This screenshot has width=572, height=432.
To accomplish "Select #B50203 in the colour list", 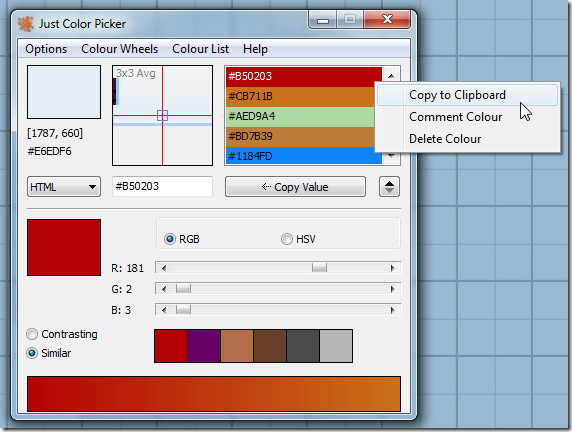I will (304, 77).
